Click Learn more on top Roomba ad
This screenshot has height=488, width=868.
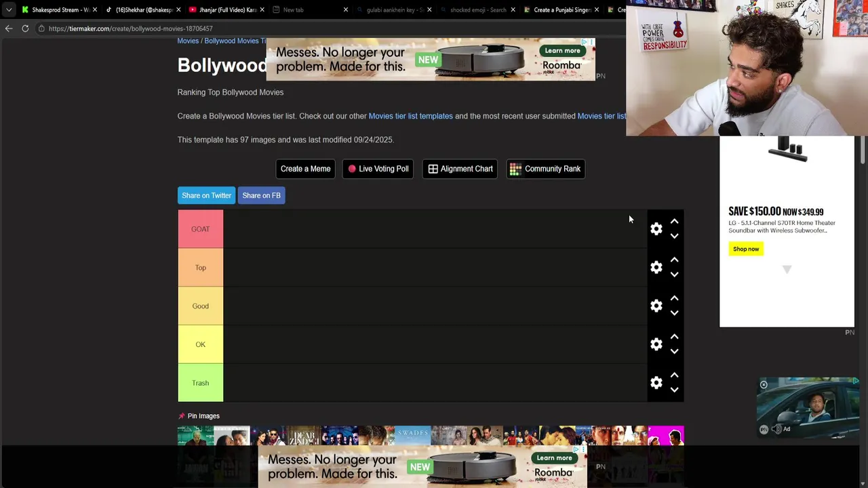click(x=562, y=51)
